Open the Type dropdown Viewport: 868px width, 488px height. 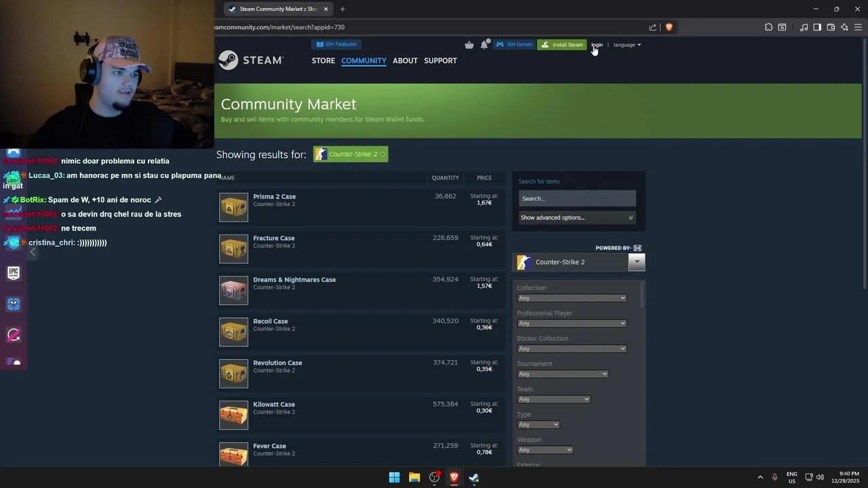538,424
